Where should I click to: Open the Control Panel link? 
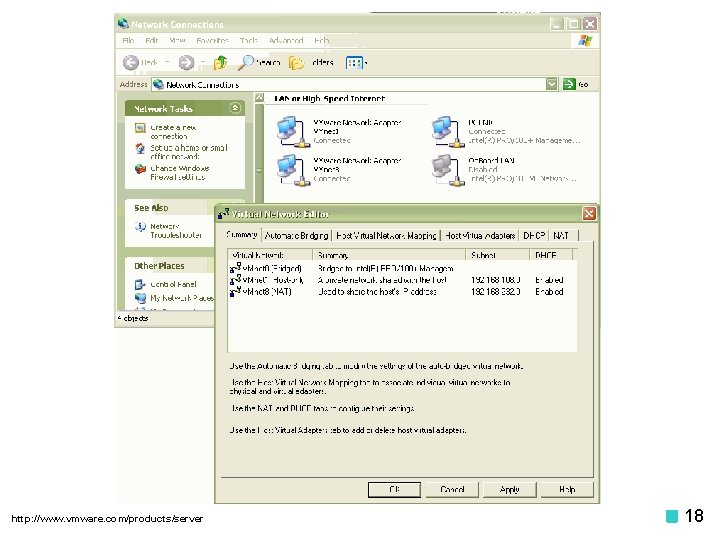[173, 284]
